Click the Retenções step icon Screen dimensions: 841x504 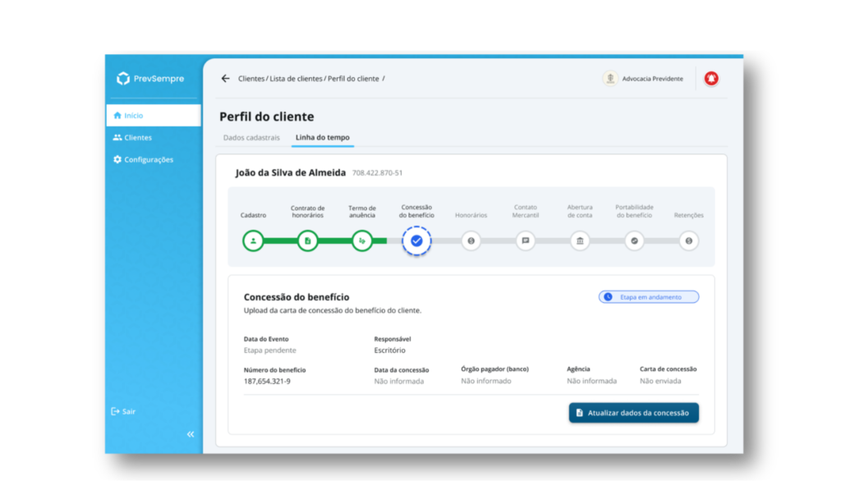click(688, 241)
